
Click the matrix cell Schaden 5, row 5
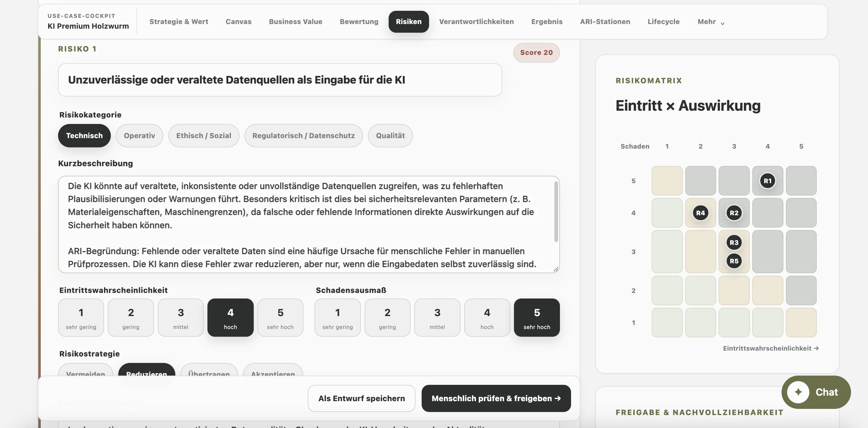[801, 181]
